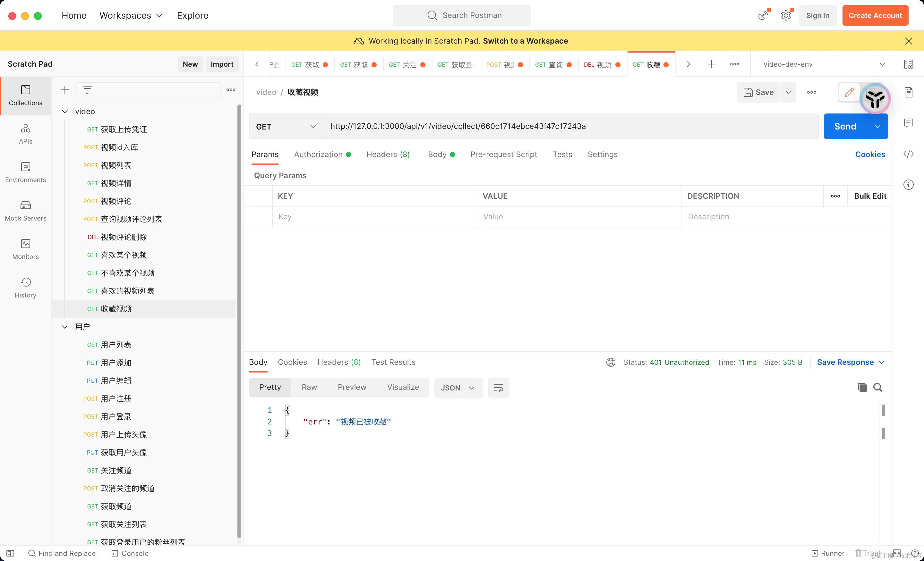Toggle line wrap in the response viewer

pyautogui.click(x=498, y=388)
